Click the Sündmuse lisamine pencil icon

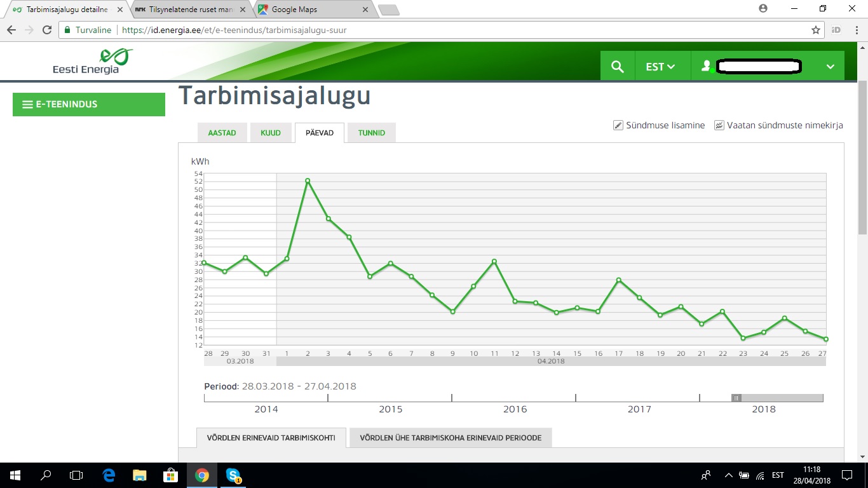point(618,125)
